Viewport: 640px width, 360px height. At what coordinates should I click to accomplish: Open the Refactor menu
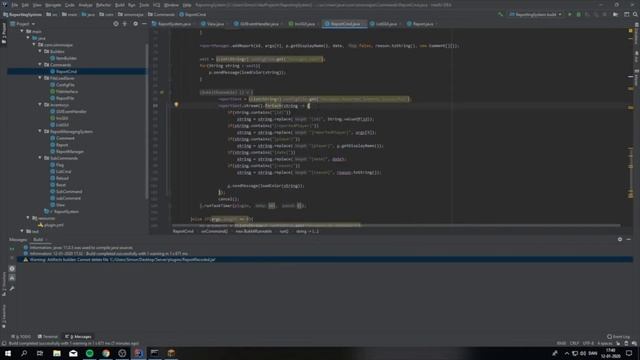pyautogui.click(x=103, y=5)
